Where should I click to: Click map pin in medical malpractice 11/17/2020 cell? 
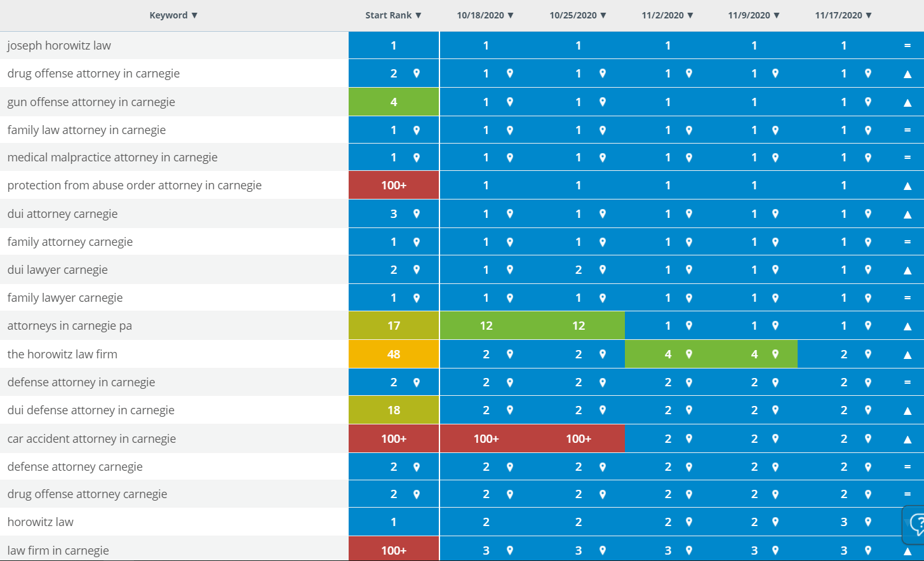tap(868, 157)
